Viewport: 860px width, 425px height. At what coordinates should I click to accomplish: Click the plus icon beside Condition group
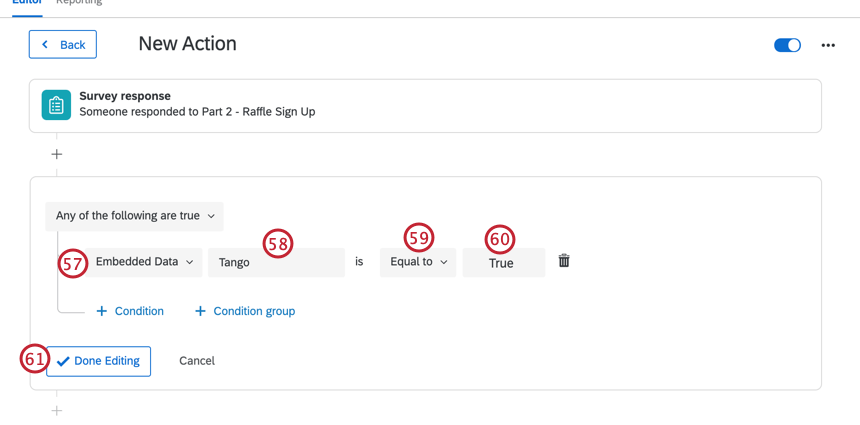coord(200,311)
